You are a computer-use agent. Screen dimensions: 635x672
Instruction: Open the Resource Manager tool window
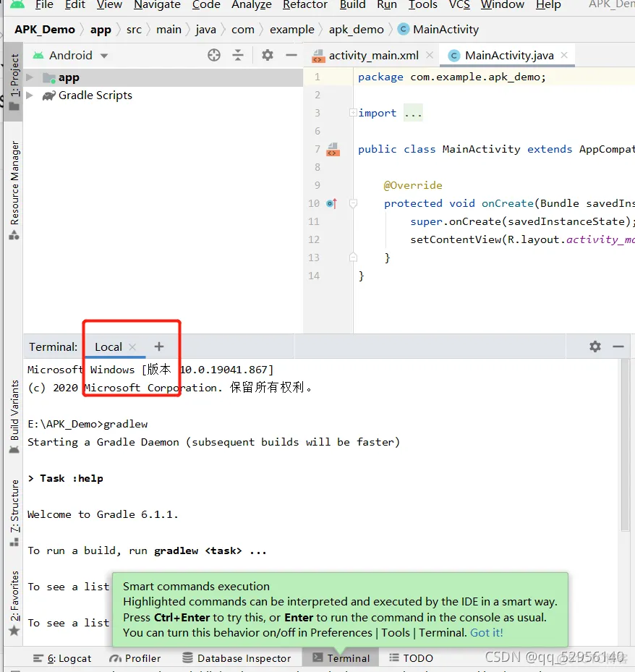click(x=14, y=190)
